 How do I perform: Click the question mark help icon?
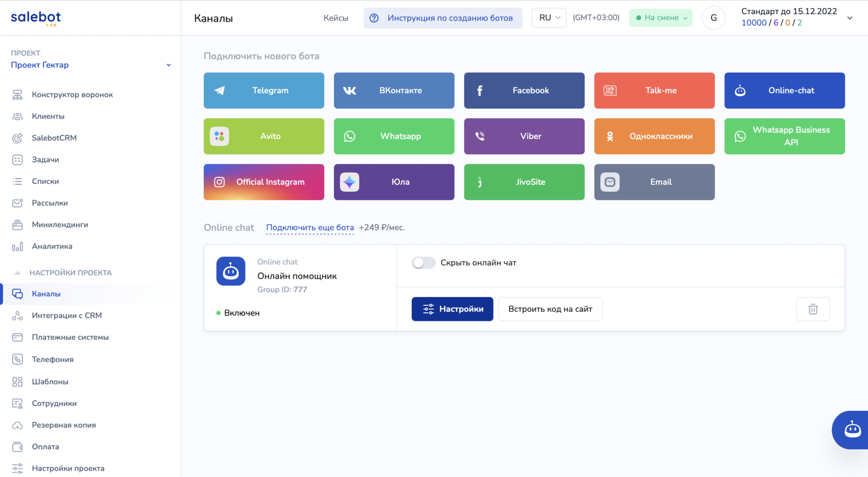pos(374,18)
